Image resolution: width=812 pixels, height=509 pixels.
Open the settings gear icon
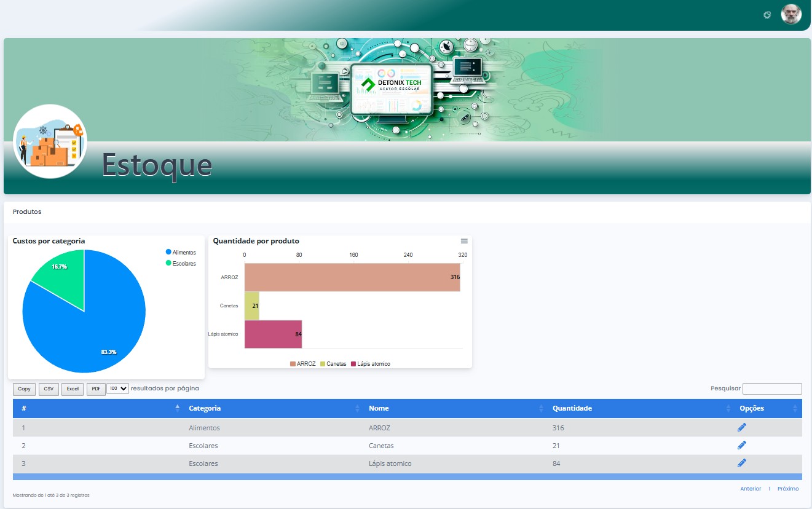coord(767,15)
